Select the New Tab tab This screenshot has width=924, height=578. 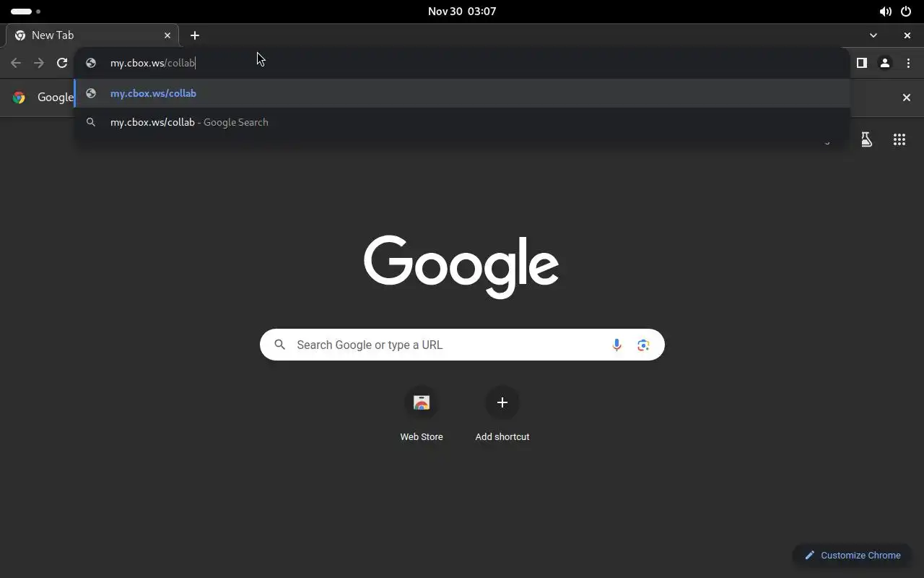click(x=92, y=35)
